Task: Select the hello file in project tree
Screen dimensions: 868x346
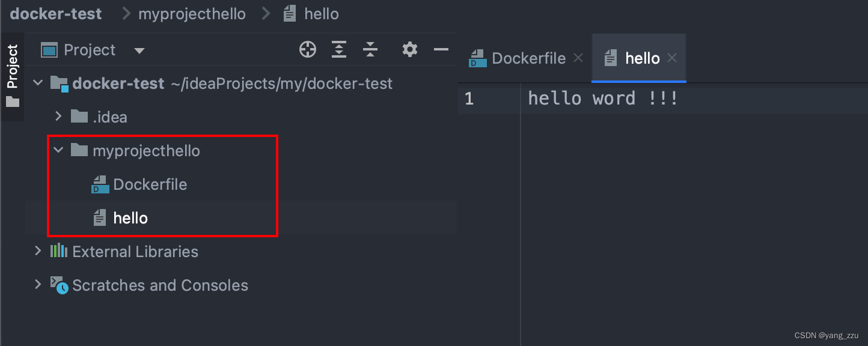Action: [130, 218]
